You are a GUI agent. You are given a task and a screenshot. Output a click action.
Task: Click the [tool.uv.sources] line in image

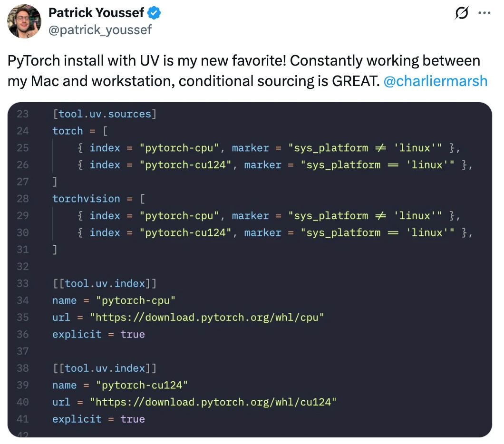(105, 114)
